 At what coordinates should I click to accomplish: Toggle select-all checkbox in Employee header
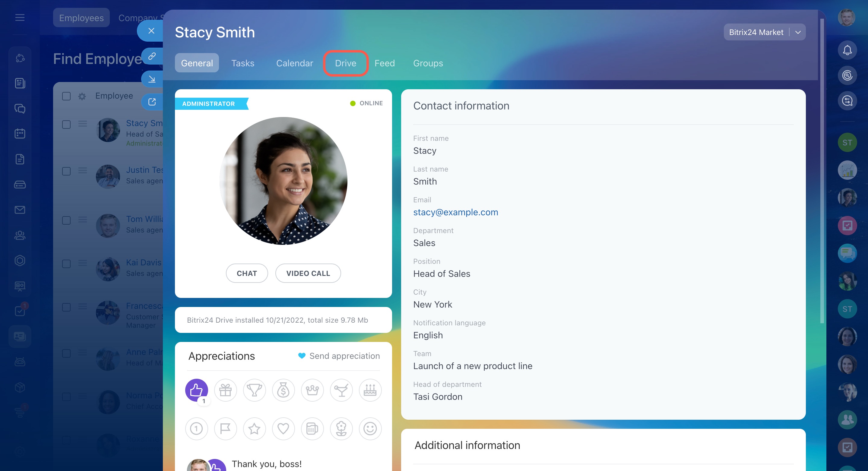[x=66, y=96]
